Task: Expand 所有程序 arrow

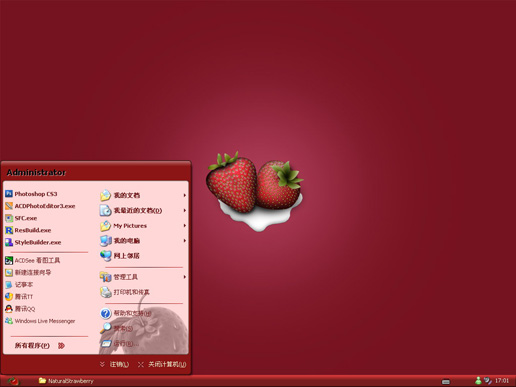Action: click(61, 346)
